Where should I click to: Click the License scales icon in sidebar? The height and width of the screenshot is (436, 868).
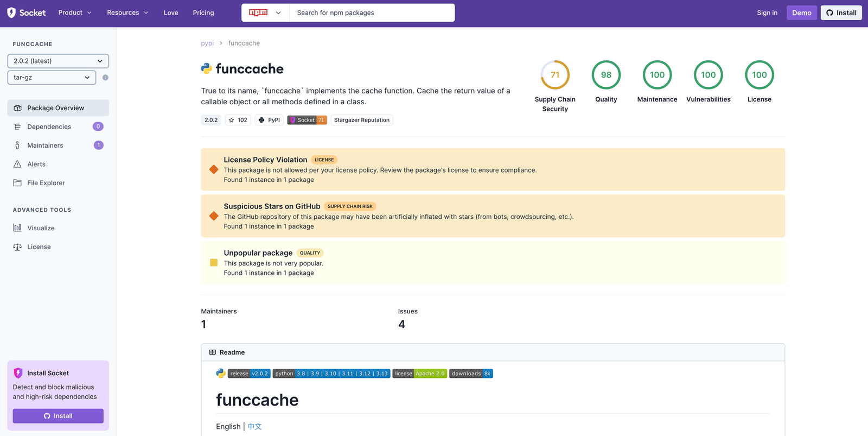pyautogui.click(x=17, y=247)
